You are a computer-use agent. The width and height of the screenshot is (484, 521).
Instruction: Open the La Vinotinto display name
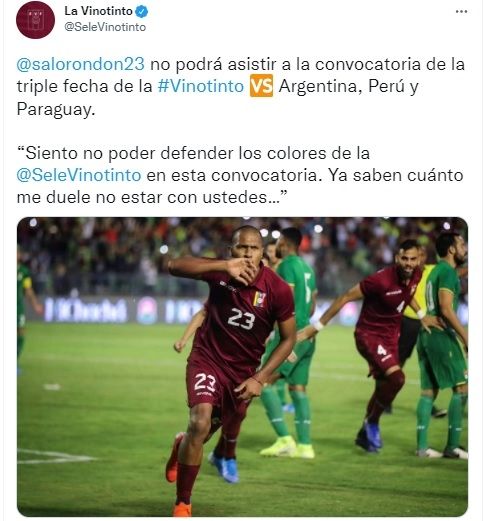point(99,11)
